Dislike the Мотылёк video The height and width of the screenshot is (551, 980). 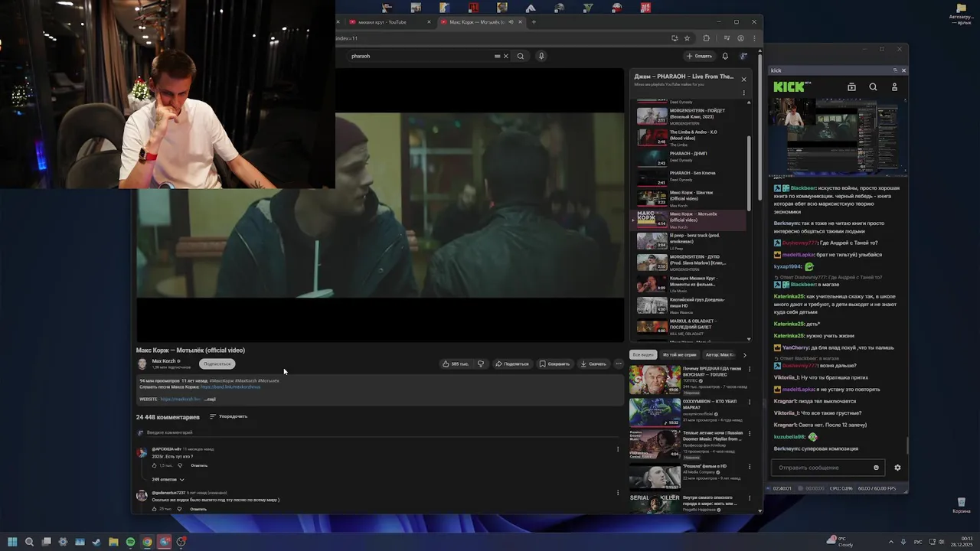pos(481,364)
